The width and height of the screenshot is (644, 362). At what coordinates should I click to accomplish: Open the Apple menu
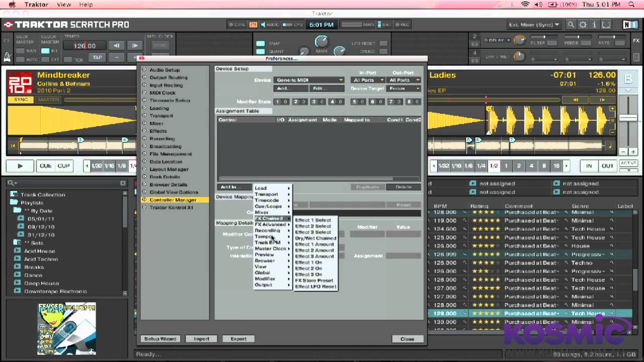12,5
